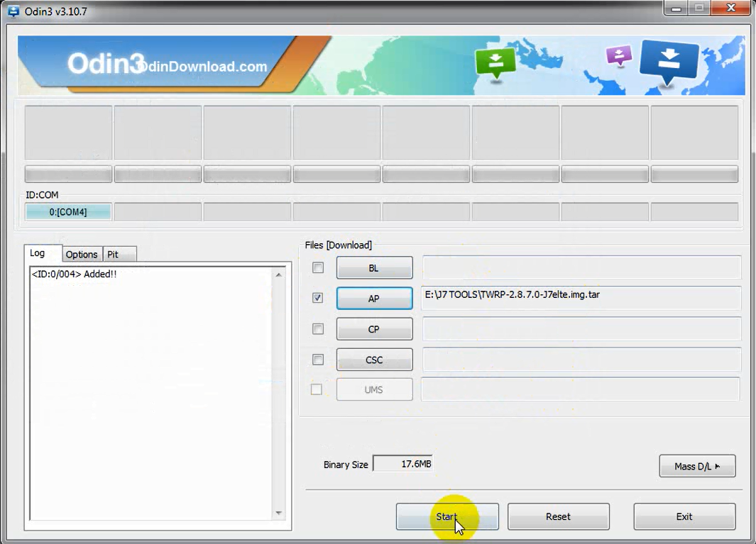
Task: Click the Binary Size value box
Action: [x=402, y=464]
